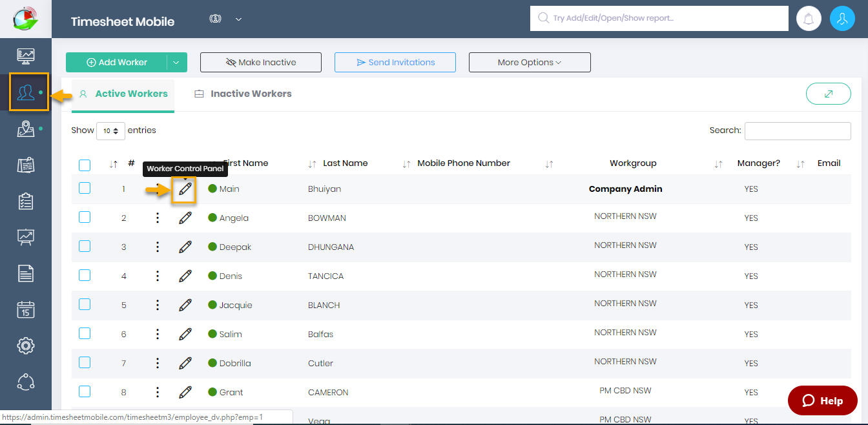Viewport: 868px width, 425px height.
Task: Click Company Admin workgroup cell
Action: point(625,189)
